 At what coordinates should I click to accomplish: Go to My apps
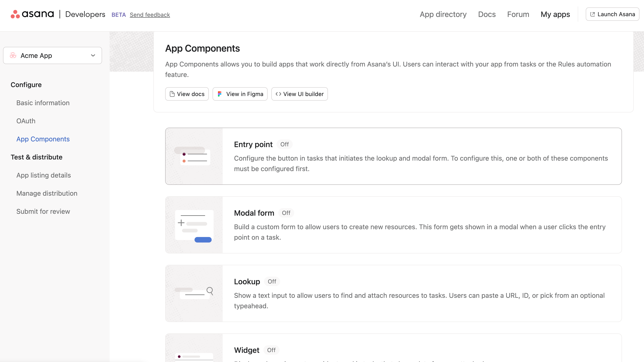point(555,14)
